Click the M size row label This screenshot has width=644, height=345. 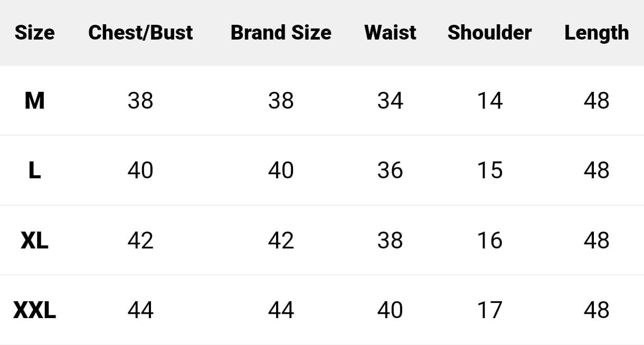point(34,100)
